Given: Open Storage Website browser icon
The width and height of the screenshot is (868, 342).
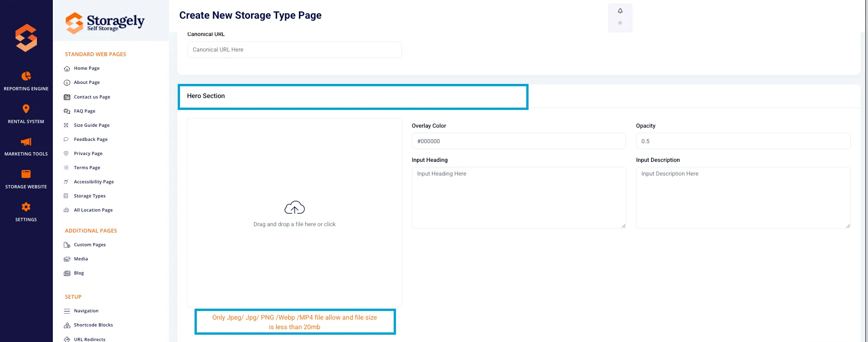Looking at the screenshot, I should pyautogui.click(x=26, y=174).
